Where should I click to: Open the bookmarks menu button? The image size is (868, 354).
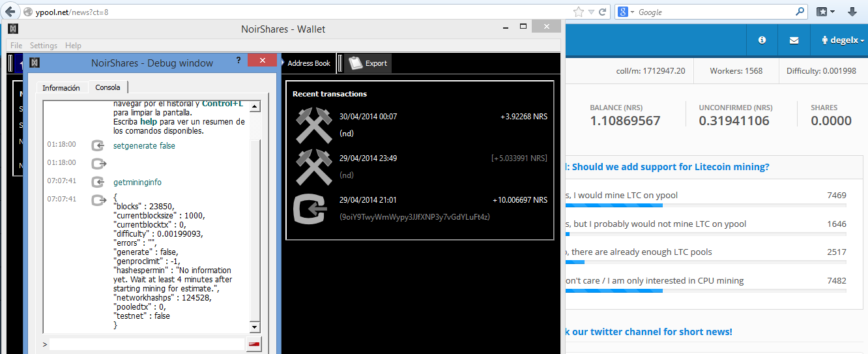(x=826, y=12)
